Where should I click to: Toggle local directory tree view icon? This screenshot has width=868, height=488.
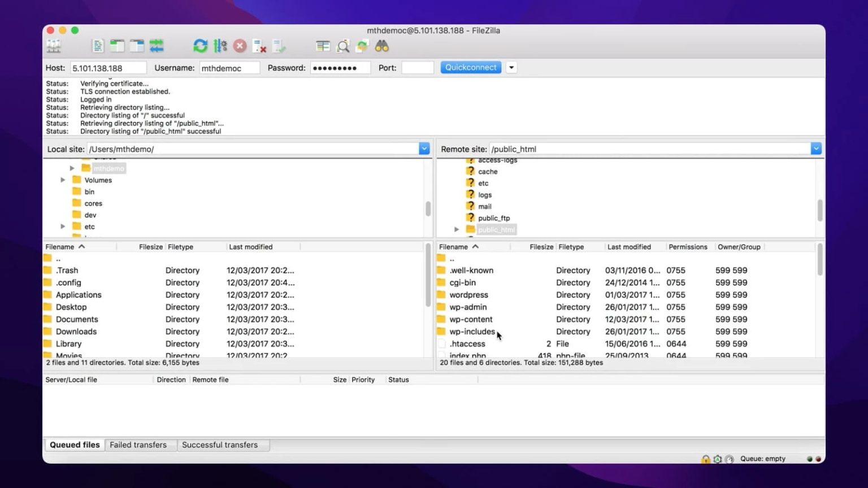118,46
